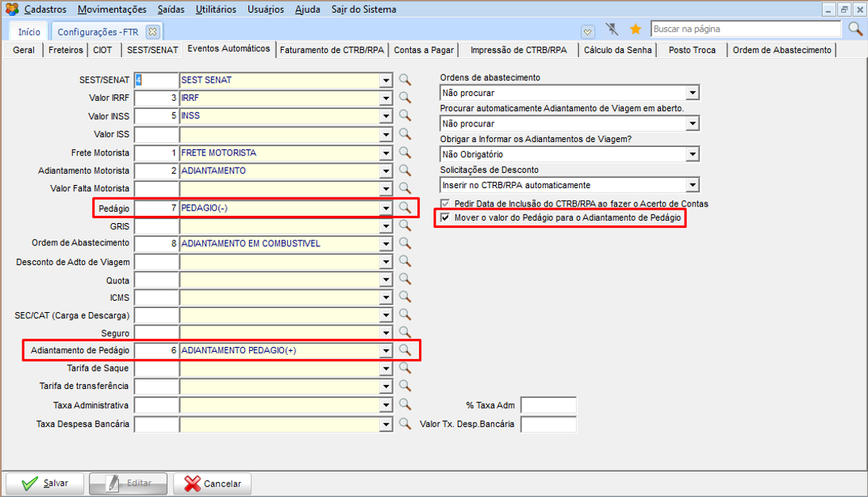Image resolution: width=868 pixels, height=497 pixels.
Task: Click the Salvar button
Action: 44,484
